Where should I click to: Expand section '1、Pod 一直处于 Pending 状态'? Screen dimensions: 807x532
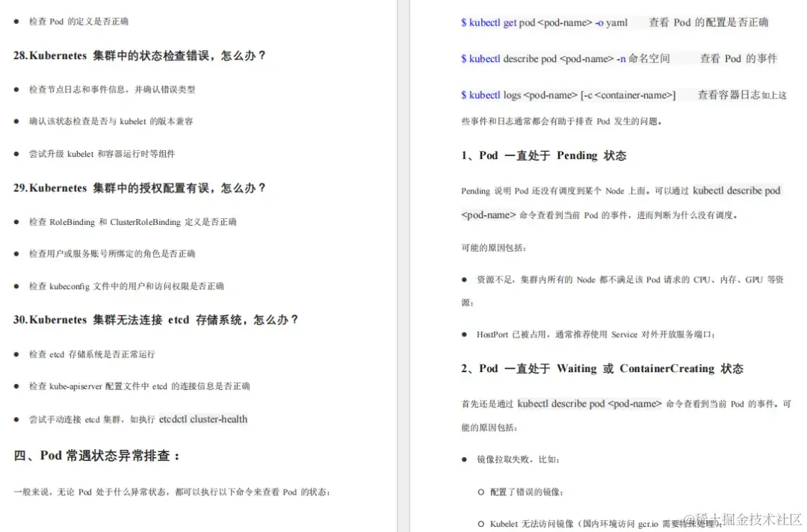point(542,155)
